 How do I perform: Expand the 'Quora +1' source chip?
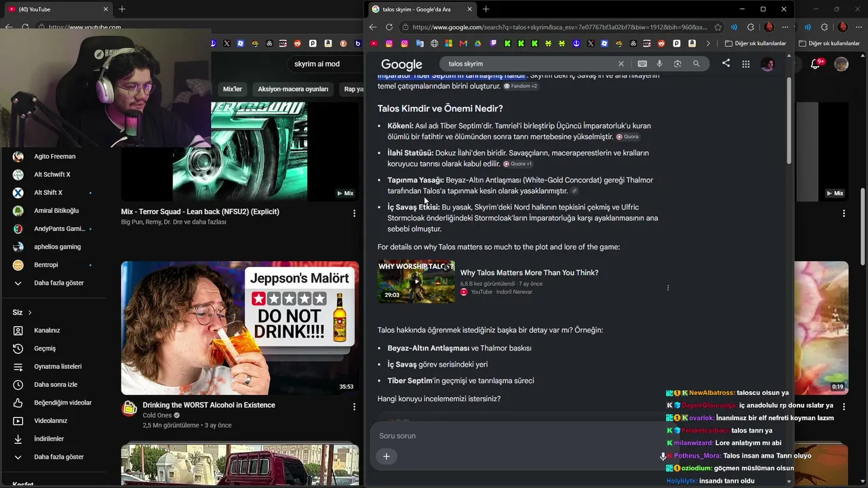(x=517, y=164)
